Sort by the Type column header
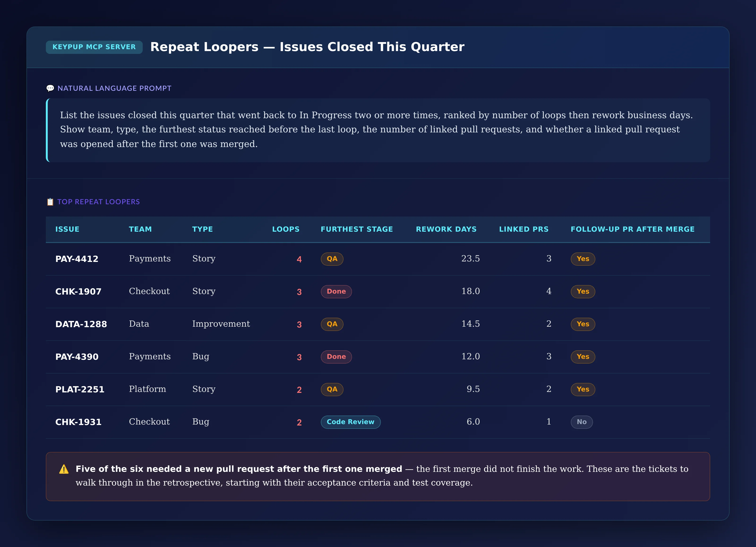 [202, 229]
